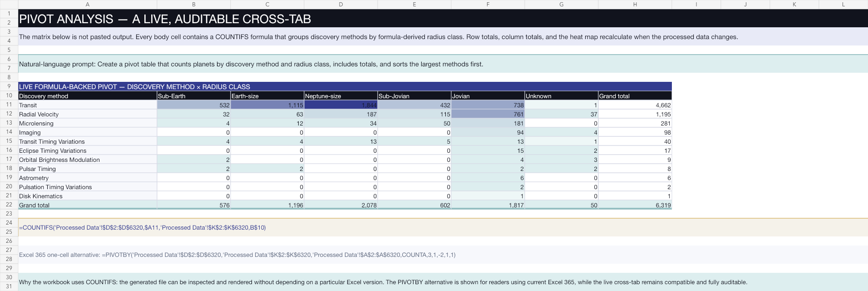Click the Orbital Brightness Modulation label
This screenshot has height=291, width=868.
tap(88, 160)
